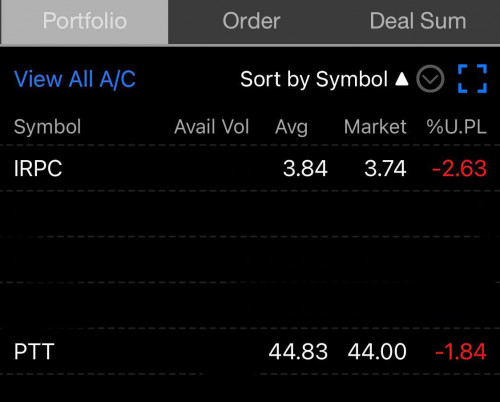Open the Portfolio tab
Viewport: 500px width, 402px height.
(x=85, y=22)
